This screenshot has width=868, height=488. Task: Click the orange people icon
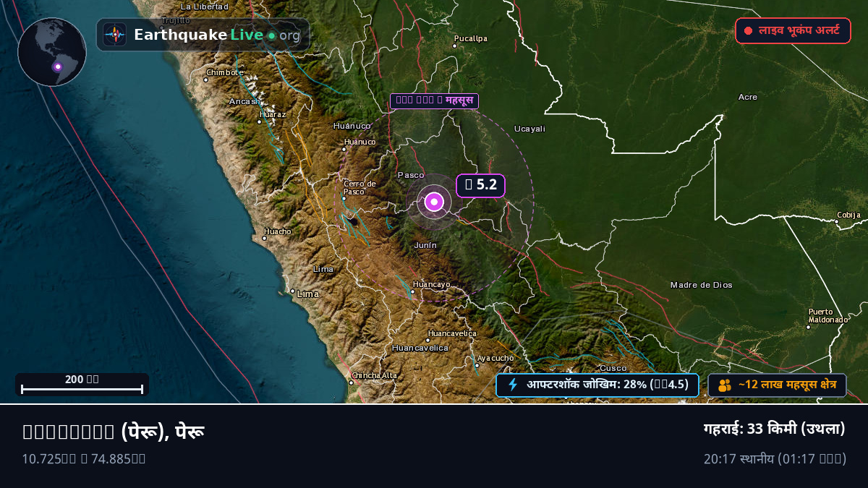725,385
